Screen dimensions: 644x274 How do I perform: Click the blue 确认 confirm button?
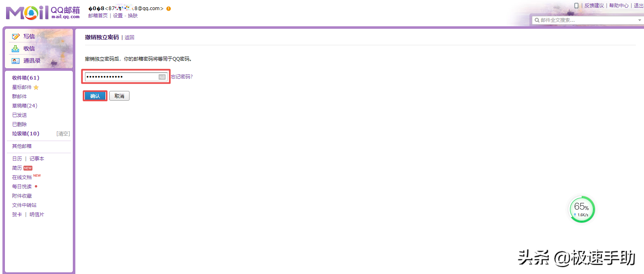(95, 96)
